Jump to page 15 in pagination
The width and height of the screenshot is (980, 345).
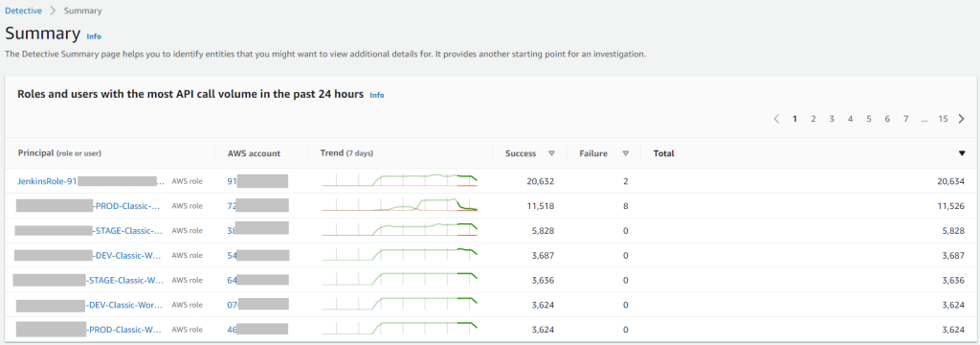(x=943, y=118)
